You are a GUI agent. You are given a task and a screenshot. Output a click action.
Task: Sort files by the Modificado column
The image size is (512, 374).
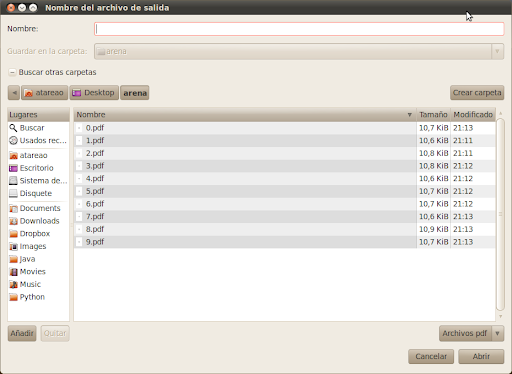click(x=473, y=115)
